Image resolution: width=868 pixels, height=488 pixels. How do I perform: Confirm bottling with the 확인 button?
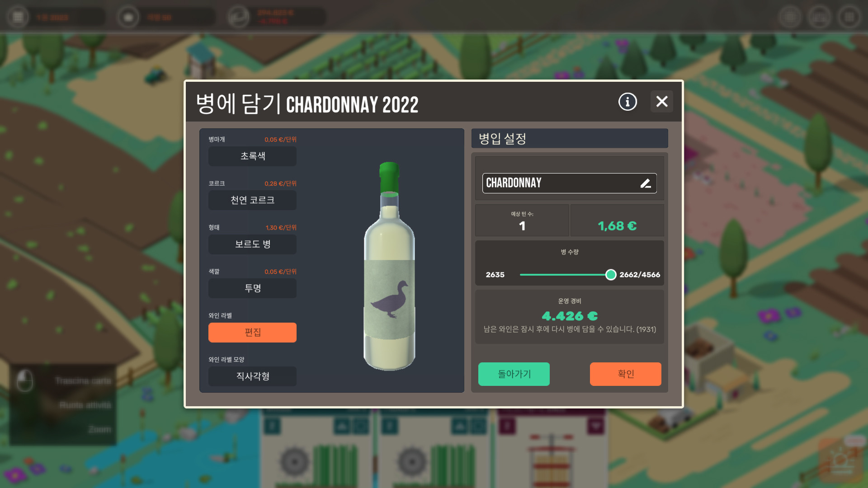point(626,374)
